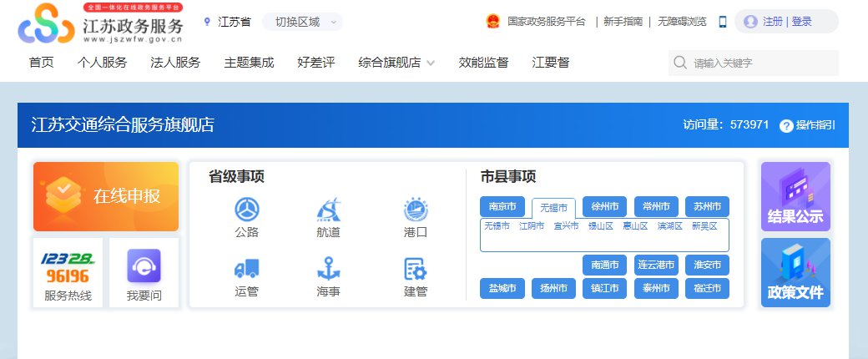Viewport: 868px width, 359px height.
Task: Click the 惠山区 district link
Action: 635,226
